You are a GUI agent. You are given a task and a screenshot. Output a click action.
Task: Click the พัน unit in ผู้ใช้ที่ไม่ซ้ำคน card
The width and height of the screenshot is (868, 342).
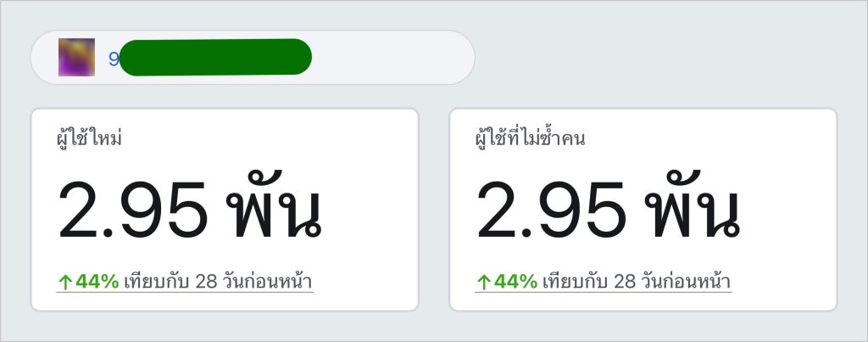[693, 205]
